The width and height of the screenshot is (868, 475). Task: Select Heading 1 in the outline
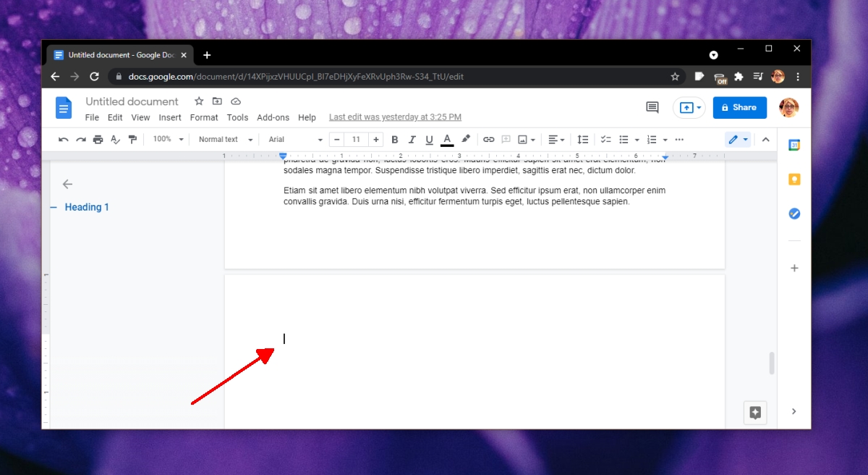pyautogui.click(x=87, y=207)
